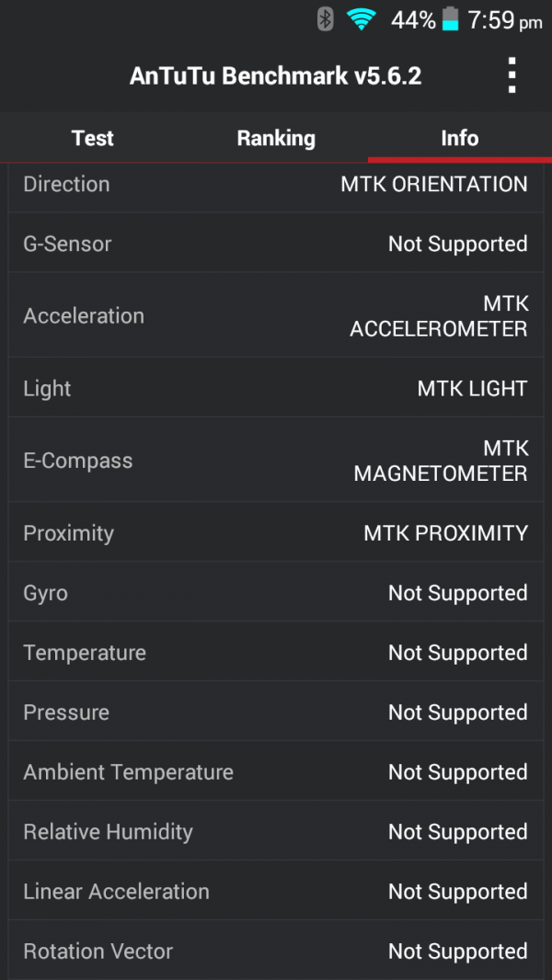
Task: Tap the Bluetooth status bar icon
Action: [x=325, y=19]
